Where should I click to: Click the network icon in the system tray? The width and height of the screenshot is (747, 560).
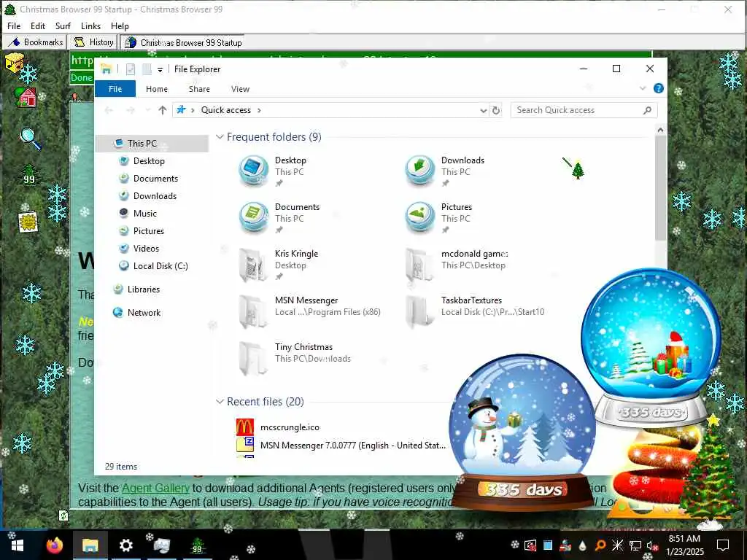click(635, 545)
